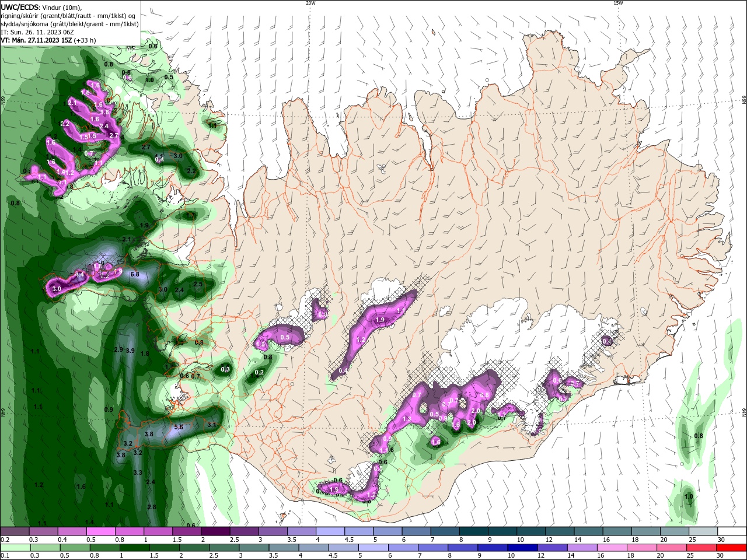Click the map value '3.9' off the west coast
747x560 pixels.
130,351
